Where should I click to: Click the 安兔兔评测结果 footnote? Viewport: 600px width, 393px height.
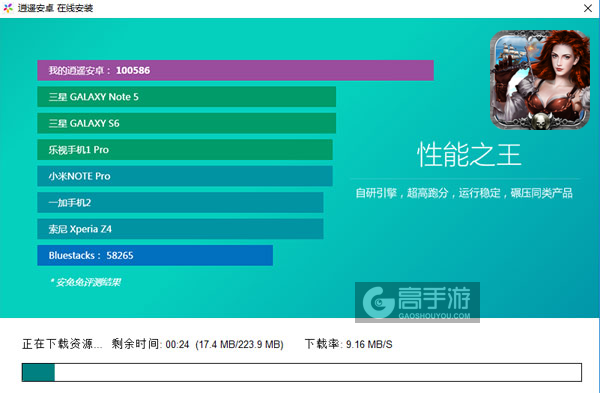pos(85,282)
